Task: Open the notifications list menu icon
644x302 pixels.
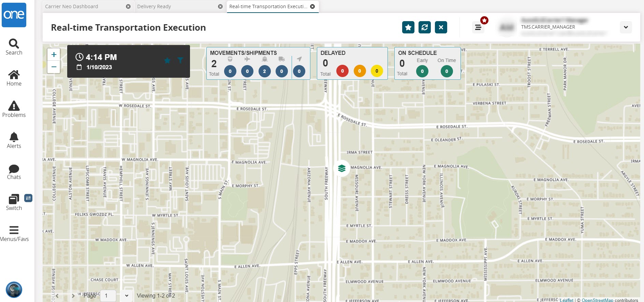Action: 478,27
